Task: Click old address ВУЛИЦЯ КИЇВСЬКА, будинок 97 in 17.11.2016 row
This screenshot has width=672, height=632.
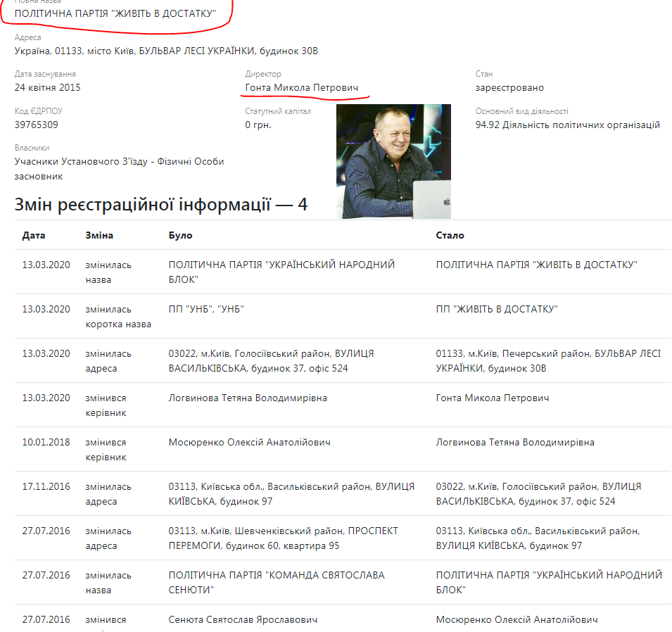Action: click(x=291, y=493)
